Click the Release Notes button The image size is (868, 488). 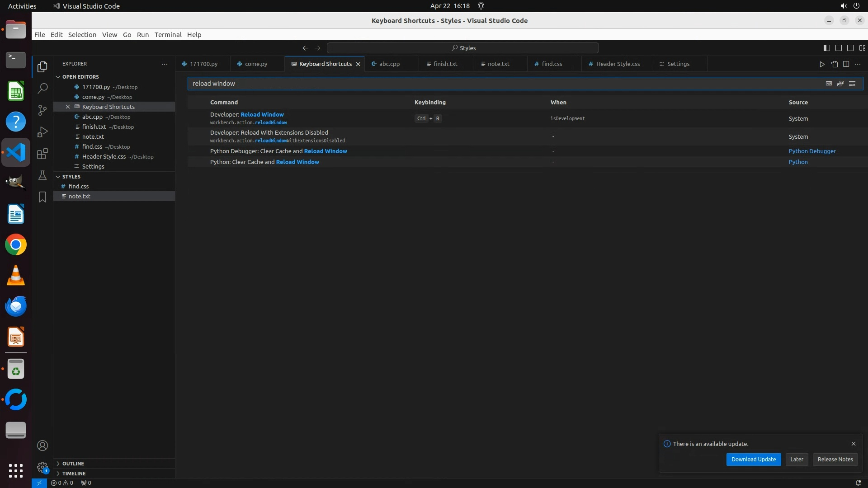pyautogui.click(x=835, y=460)
